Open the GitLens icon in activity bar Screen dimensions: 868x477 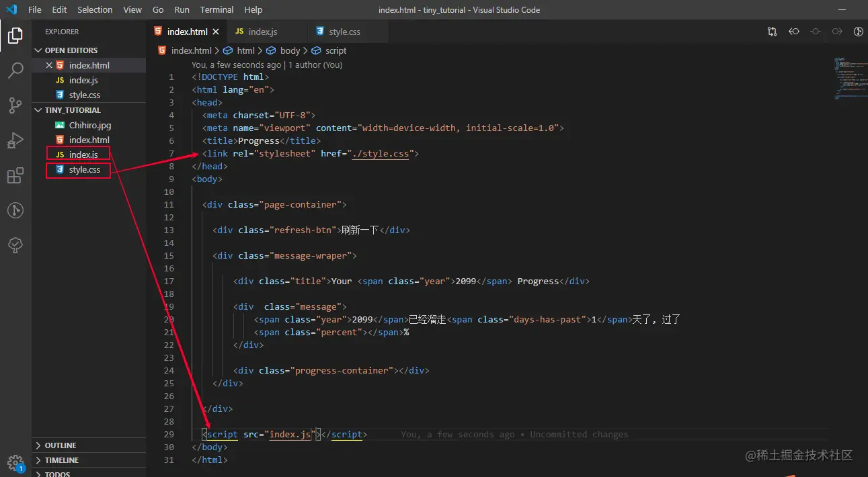tap(15, 210)
